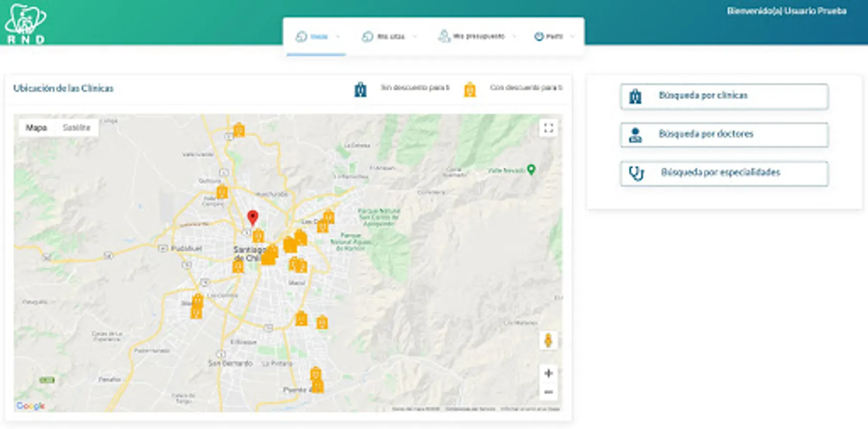Click the red location pin on map
The width and height of the screenshot is (868, 429).
[x=253, y=217]
